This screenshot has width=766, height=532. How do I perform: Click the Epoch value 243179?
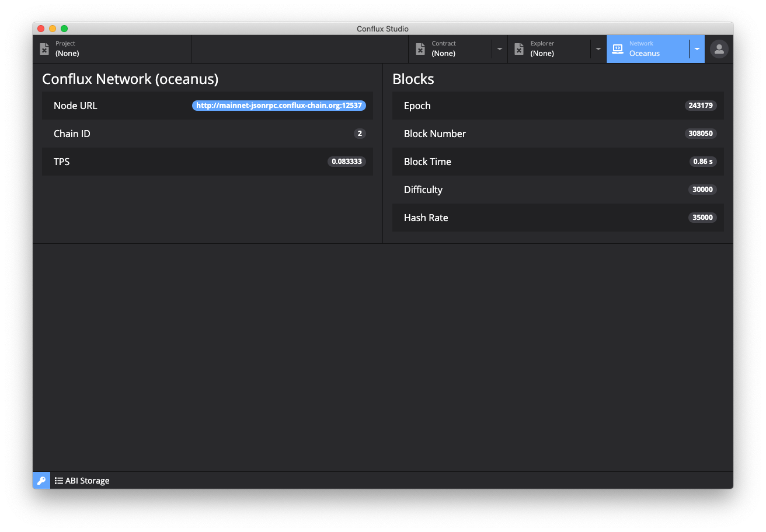click(x=701, y=106)
